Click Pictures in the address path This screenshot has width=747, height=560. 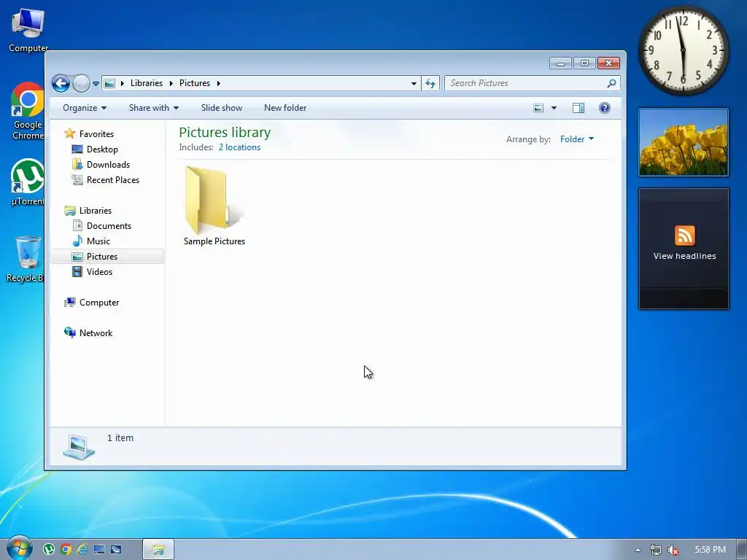click(194, 83)
